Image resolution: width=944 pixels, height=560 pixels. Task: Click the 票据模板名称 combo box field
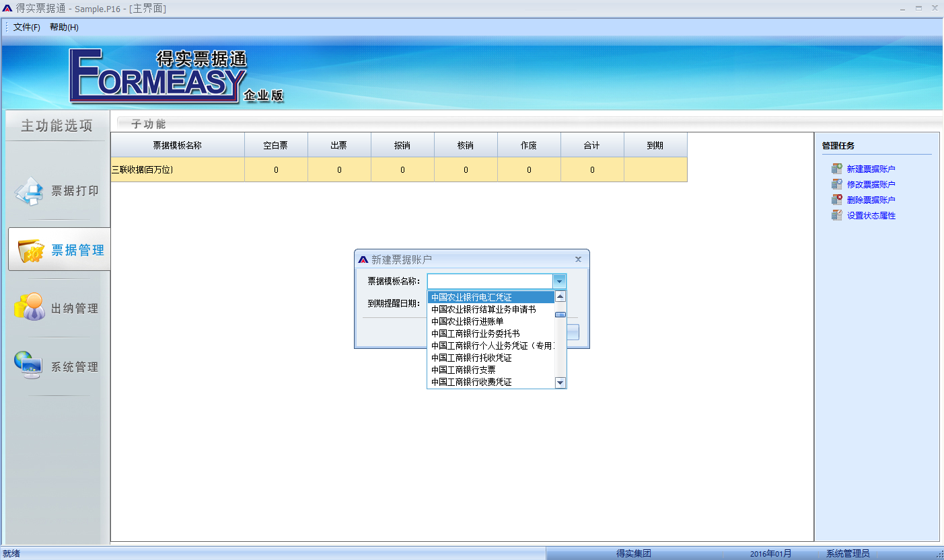491,282
